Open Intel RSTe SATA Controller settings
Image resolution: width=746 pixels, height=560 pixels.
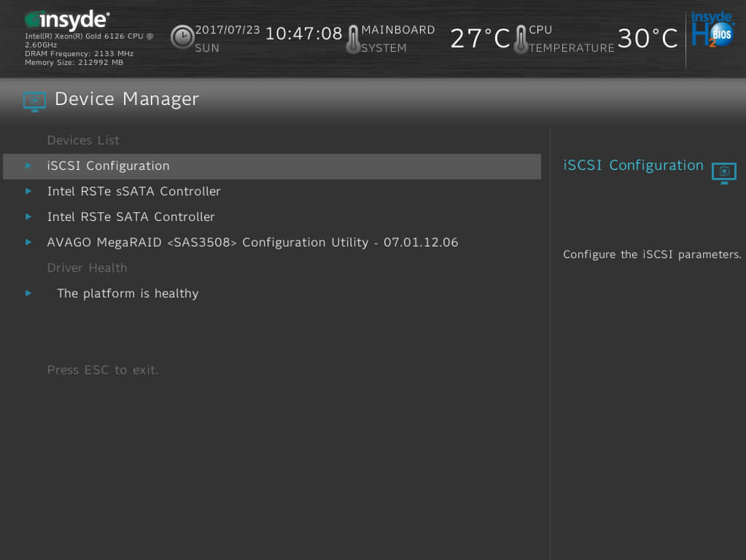(x=131, y=217)
